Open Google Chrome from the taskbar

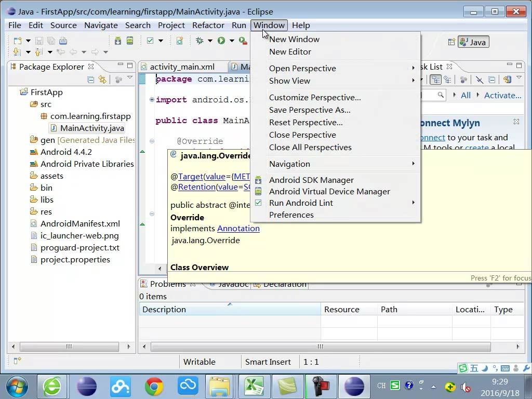point(154,386)
